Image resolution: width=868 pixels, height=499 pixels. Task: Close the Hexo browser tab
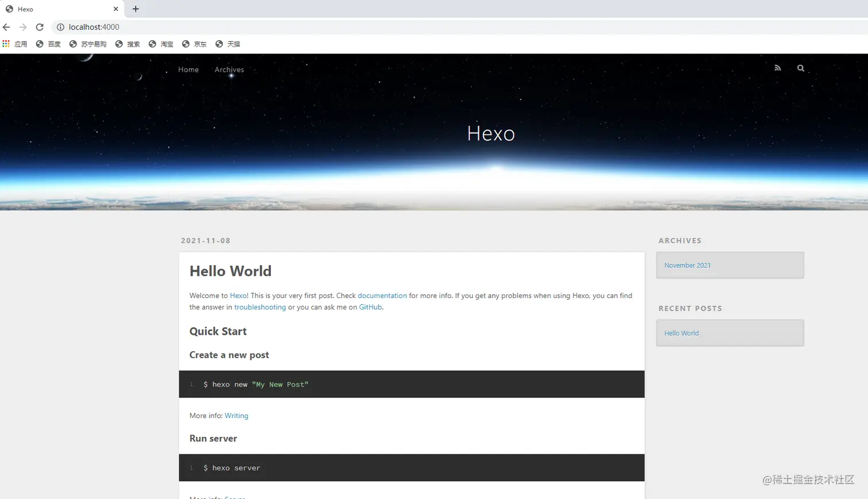(115, 9)
